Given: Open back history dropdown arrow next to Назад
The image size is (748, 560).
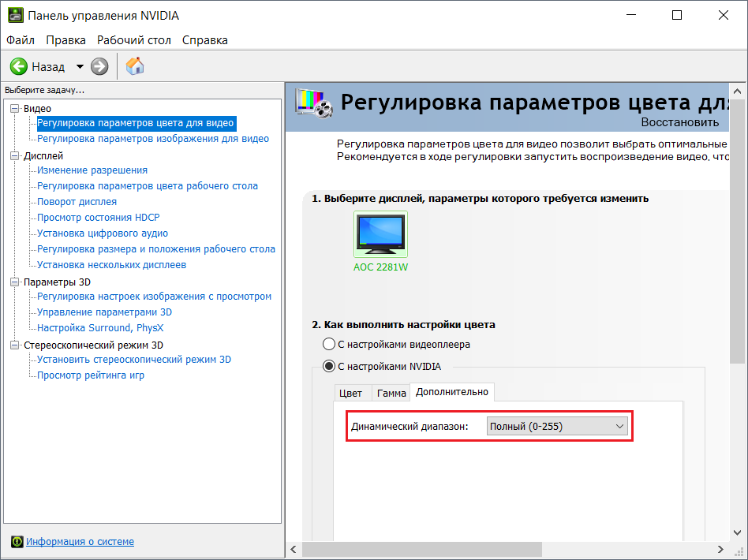Looking at the screenshot, I should pos(80,67).
